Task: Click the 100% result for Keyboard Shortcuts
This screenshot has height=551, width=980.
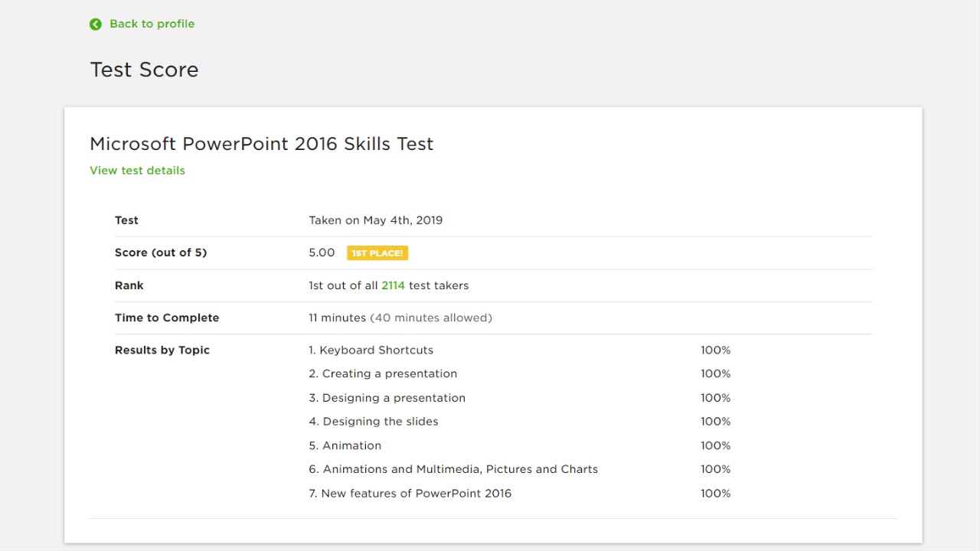Action: [x=715, y=350]
